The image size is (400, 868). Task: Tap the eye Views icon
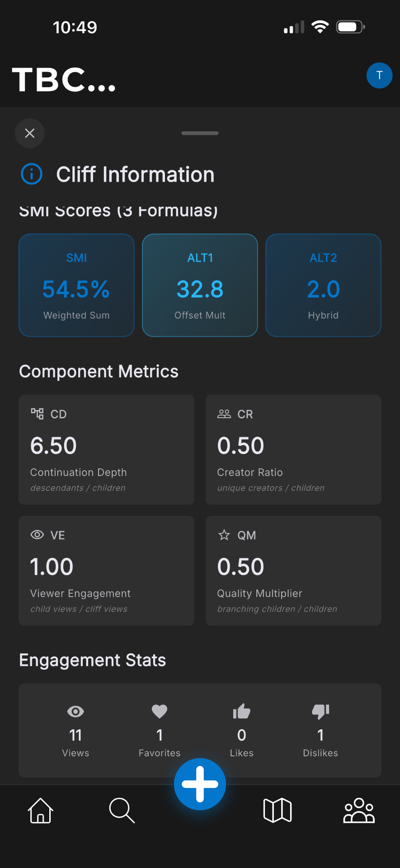pos(75,712)
